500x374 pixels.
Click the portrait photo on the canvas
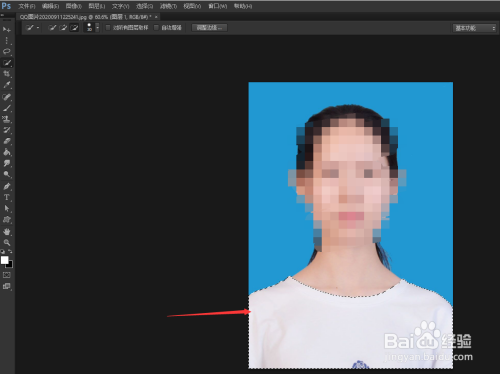click(351, 225)
